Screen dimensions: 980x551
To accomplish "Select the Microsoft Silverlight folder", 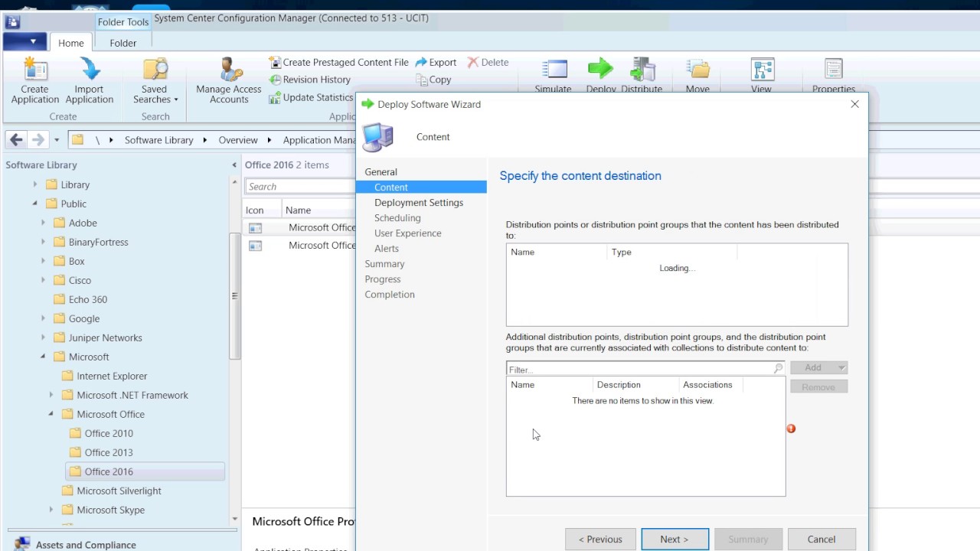I will pyautogui.click(x=119, y=491).
